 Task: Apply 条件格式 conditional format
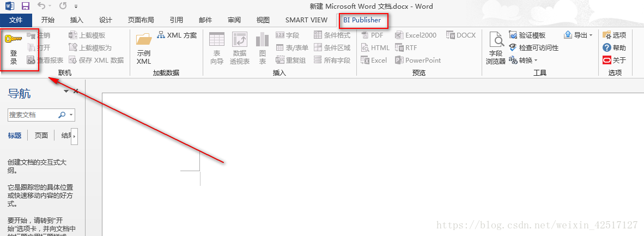point(332,35)
